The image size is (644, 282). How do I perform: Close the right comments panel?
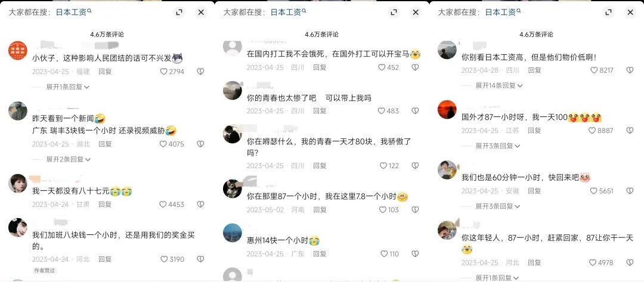click(x=630, y=13)
